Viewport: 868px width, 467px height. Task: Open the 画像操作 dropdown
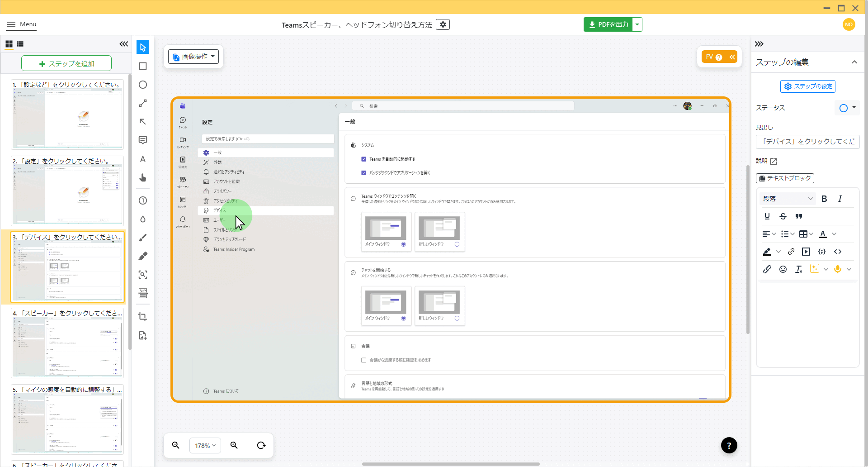pos(193,57)
